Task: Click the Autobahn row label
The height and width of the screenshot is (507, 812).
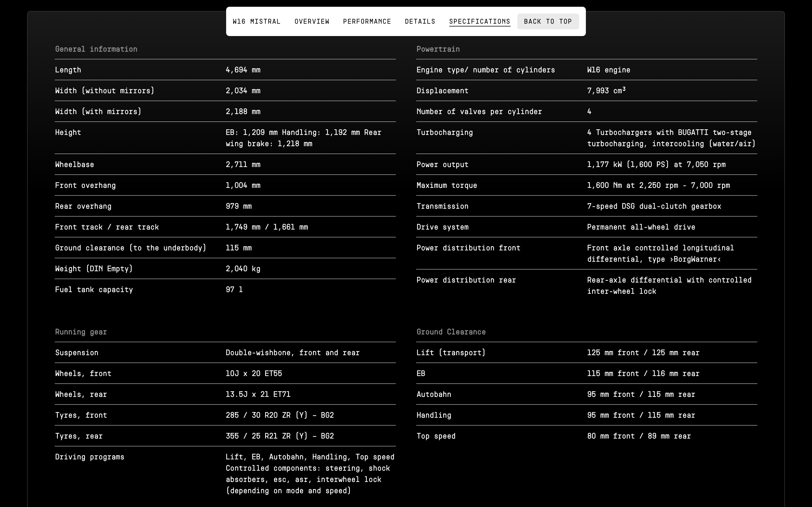Action: 434,394
